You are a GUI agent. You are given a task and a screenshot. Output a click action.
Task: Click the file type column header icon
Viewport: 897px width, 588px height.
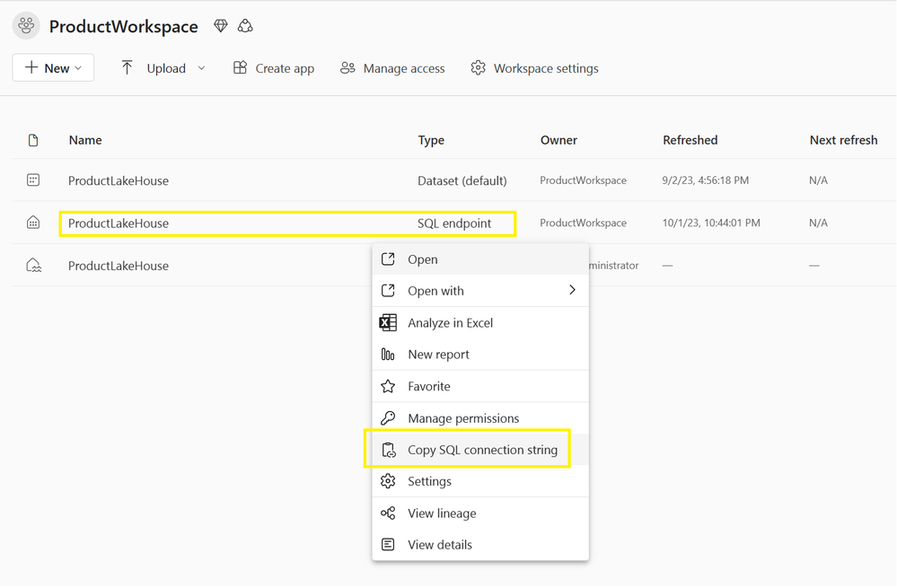pos(33,140)
